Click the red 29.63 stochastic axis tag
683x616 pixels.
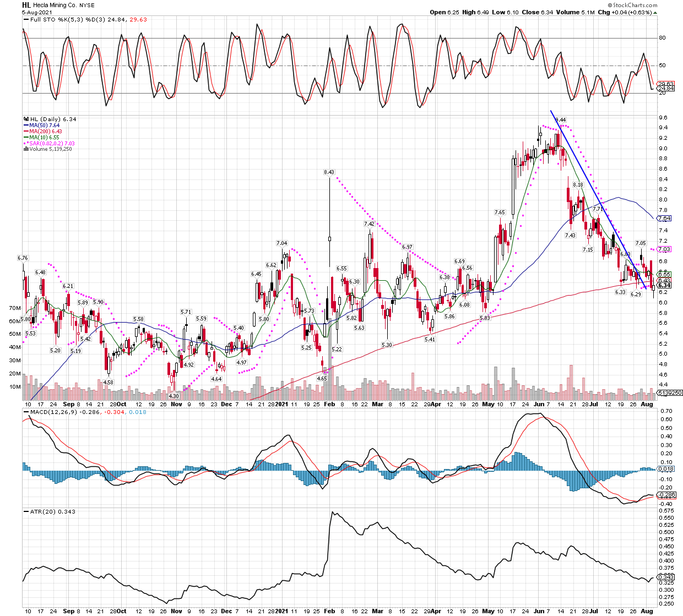click(666, 84)
